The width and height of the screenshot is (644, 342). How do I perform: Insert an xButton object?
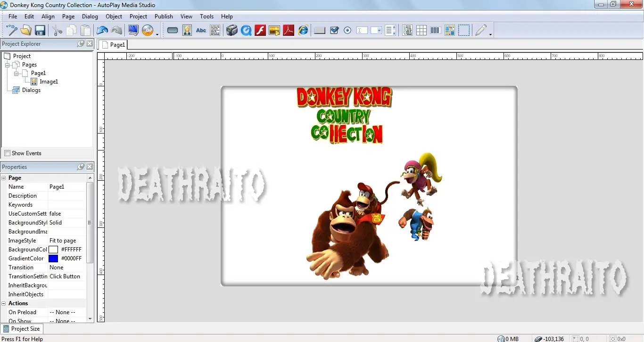click(320, 31)
